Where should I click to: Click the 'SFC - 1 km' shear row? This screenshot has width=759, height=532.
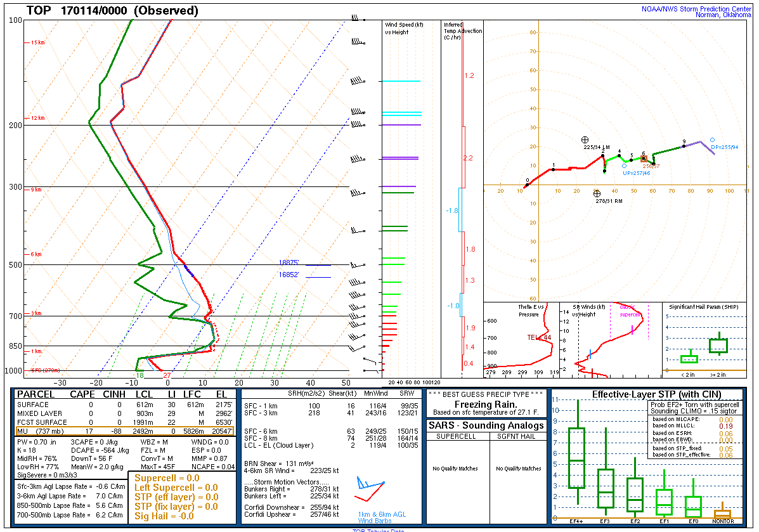click(331, 406)
